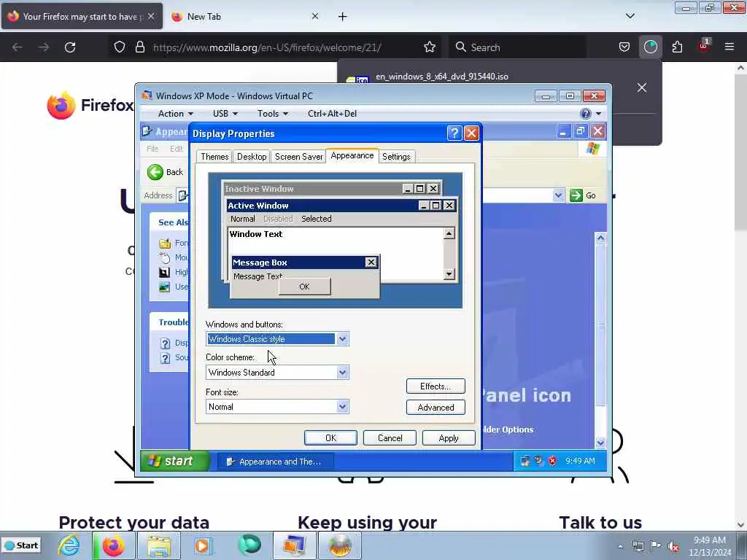Open the Firefox hamburger application menu
747x560 pixels.
click(x=729, y=47)
